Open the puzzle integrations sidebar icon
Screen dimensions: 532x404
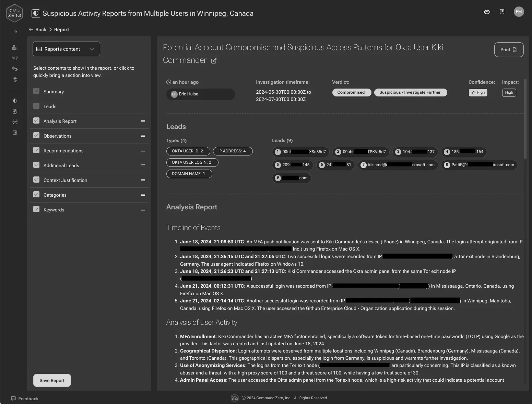point(15,111)
